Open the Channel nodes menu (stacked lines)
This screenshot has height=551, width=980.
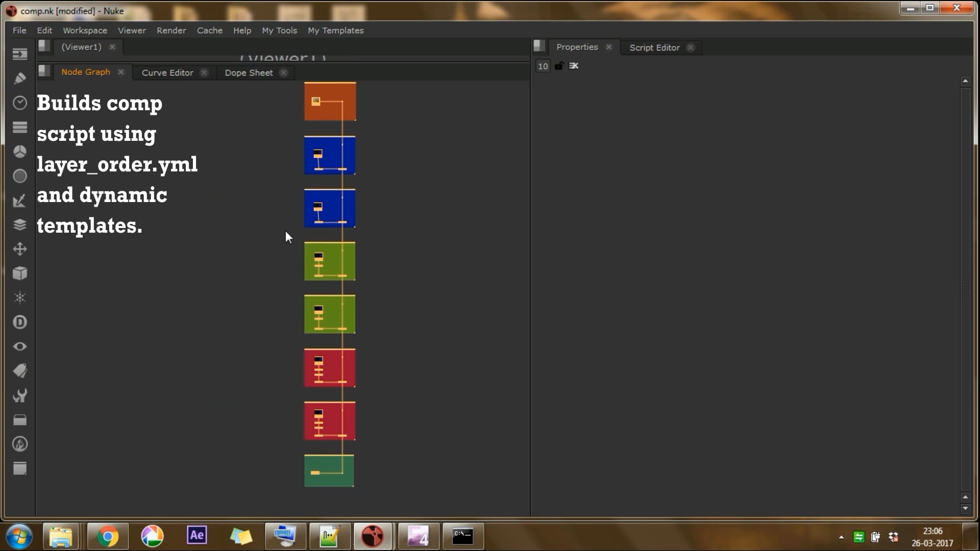(19, 127)
